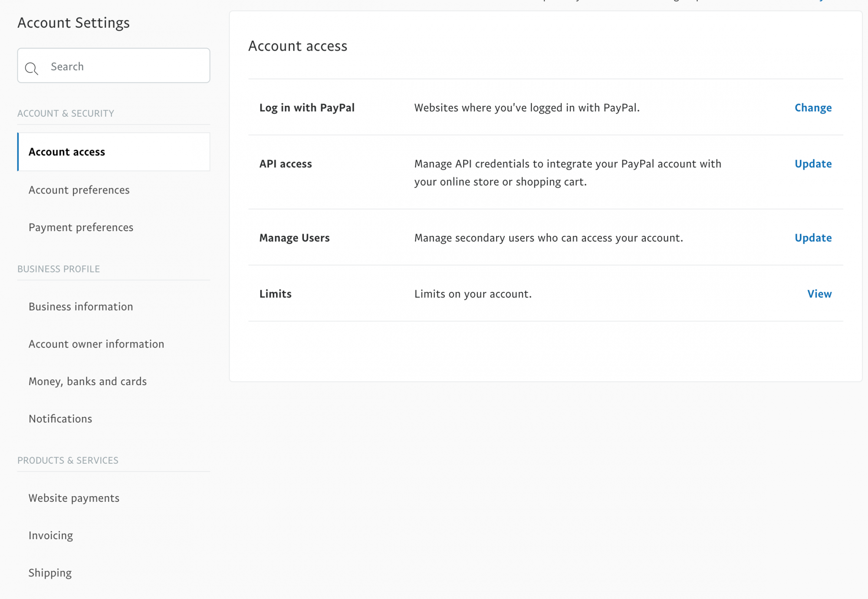Click 'Manage secondary users who can access' description
Image resolution: width=868 pixels, height=599 pixels.
(549, 238)
